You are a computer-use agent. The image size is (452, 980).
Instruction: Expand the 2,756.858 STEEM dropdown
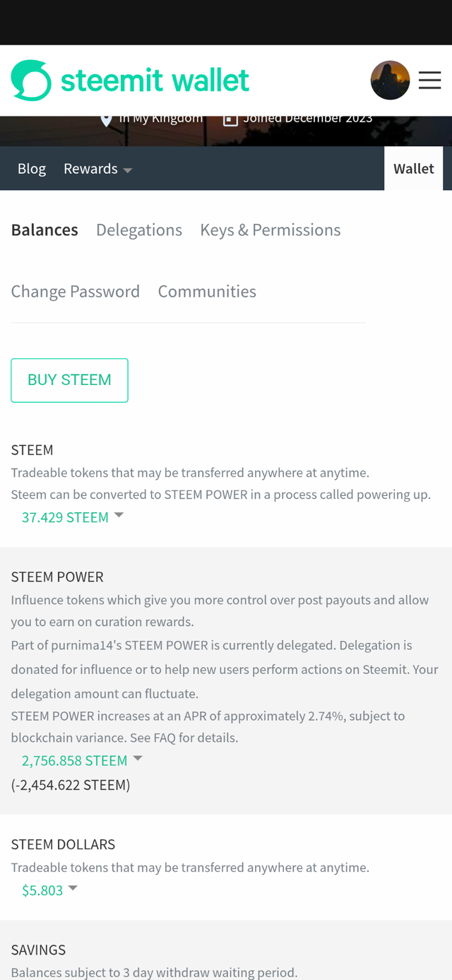pyautogui.click(x=82, y=760)
